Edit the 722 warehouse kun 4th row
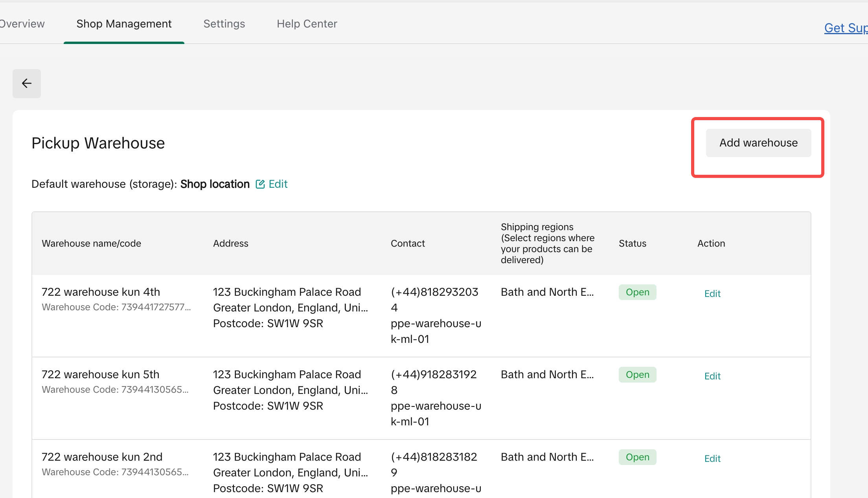Viewport: 868px width, 498px height. [x=712, y=294]
